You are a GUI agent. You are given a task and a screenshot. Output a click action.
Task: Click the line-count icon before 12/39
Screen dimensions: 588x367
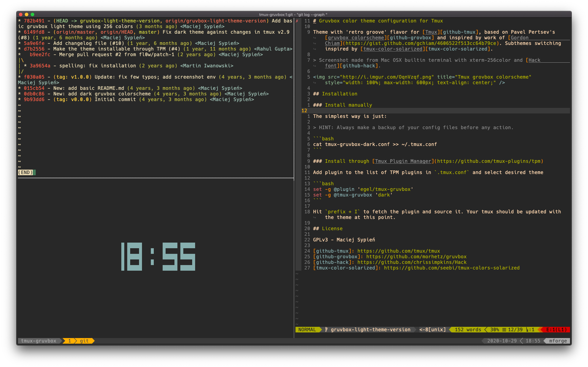click(x=504, y=329)
